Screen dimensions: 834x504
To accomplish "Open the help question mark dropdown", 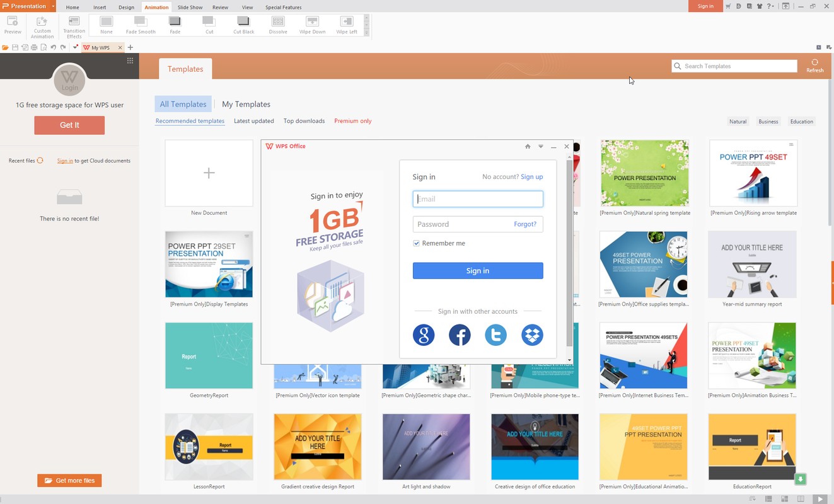I will click(771, 6).
